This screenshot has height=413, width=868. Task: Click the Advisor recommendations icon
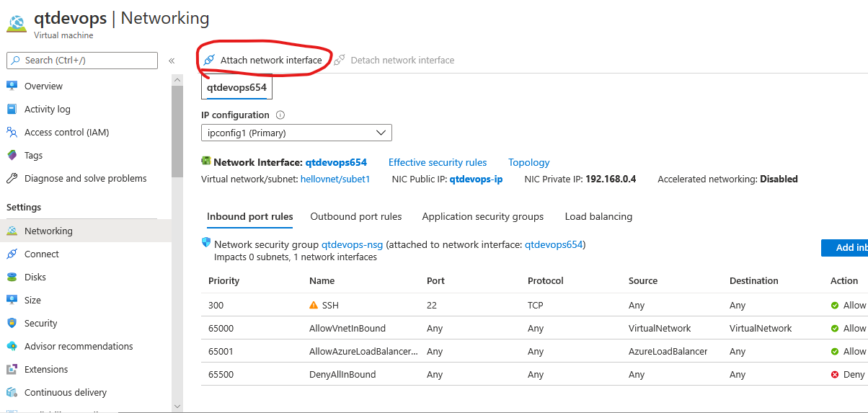point(12,346)
